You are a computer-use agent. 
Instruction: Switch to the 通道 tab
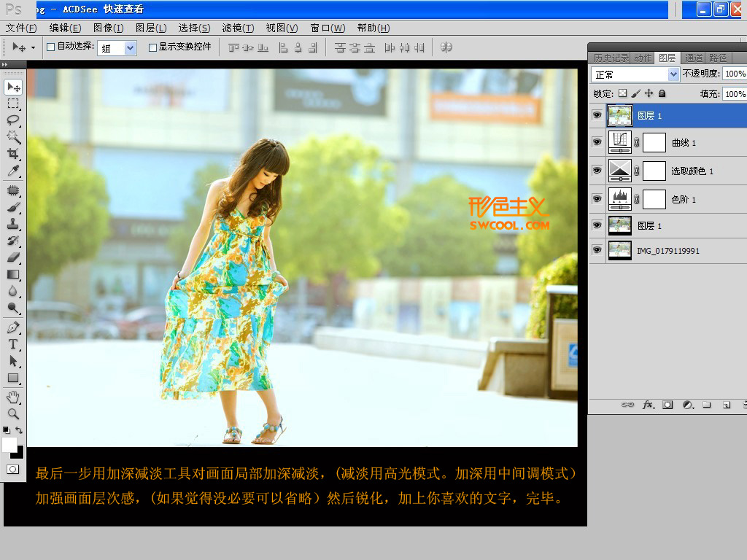[x=693, y=58]
